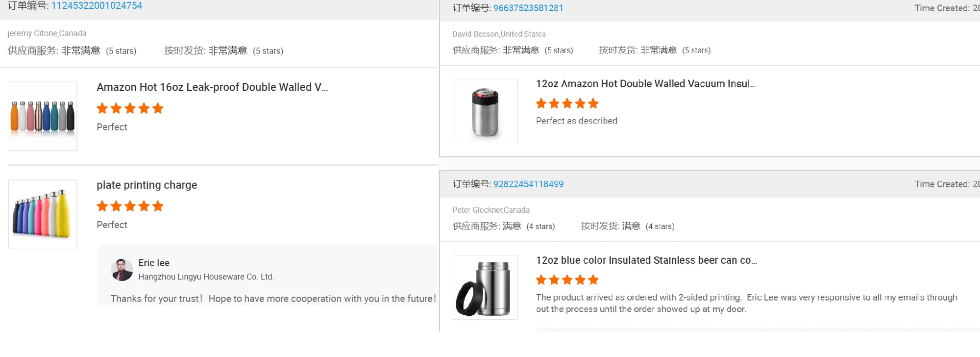Click reviewer name David Beeson
The height and width of the screenshot is (357, 980).
pyautogui.click(x=475, y=34)
